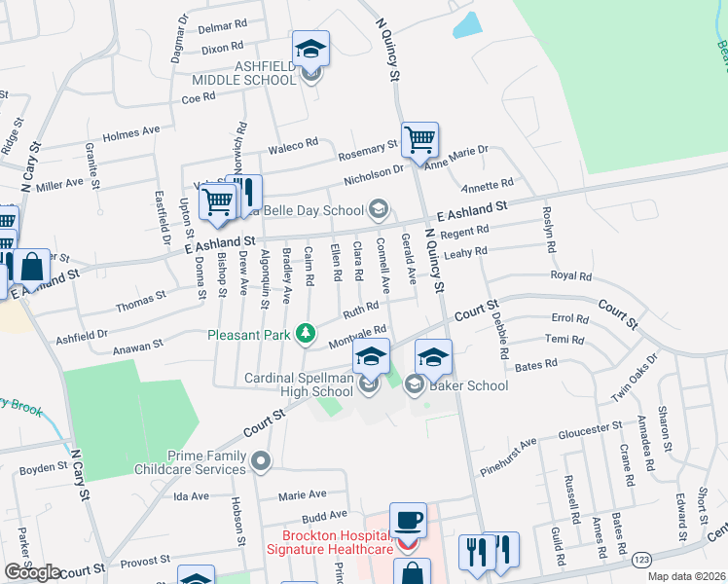Click the Ruth Rd street label

pos(361,310)
